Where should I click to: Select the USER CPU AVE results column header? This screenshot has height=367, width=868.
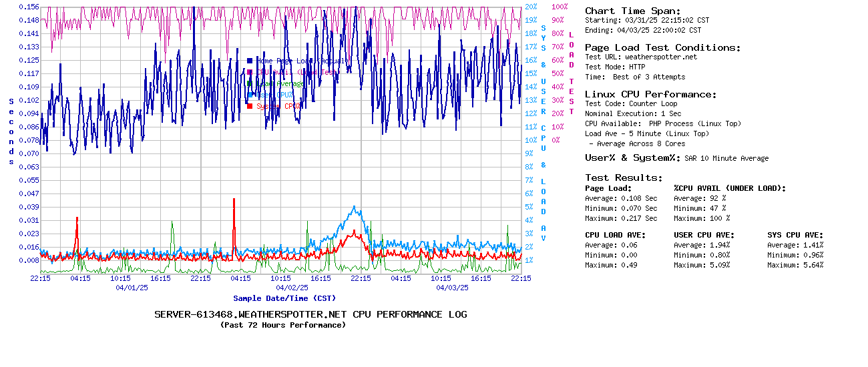pyautogui.click(x=704, y=235)
